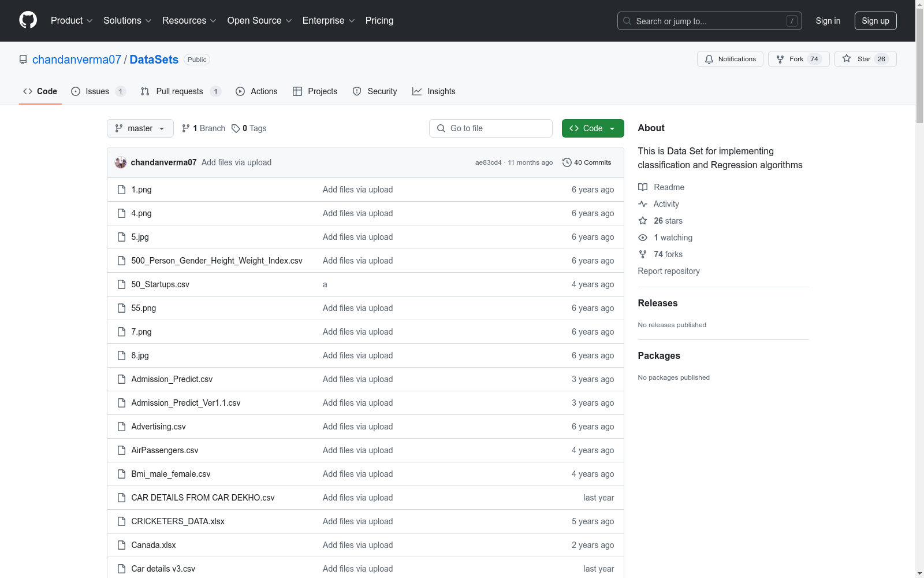Screen dimensions: 924x578
Task: Open the green Code dropdown
Action: pos(593,128)
